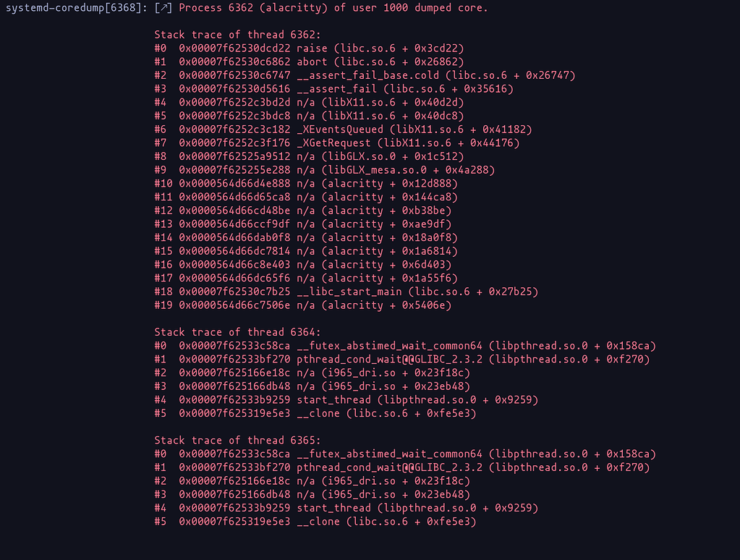The image size is (740, 560).
Task: Click the final __clone frame of thread 6365
Action: pyautogui.click(x=318, y=522)
